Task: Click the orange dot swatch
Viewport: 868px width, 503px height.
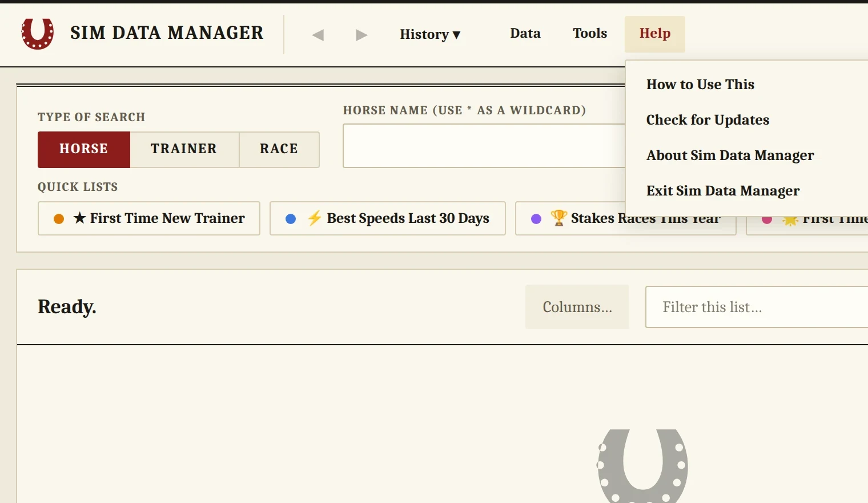Action: (59, 219)
